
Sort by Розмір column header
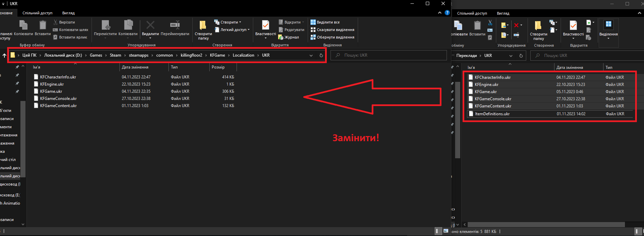pyautogui.click(x=223, y=67)
